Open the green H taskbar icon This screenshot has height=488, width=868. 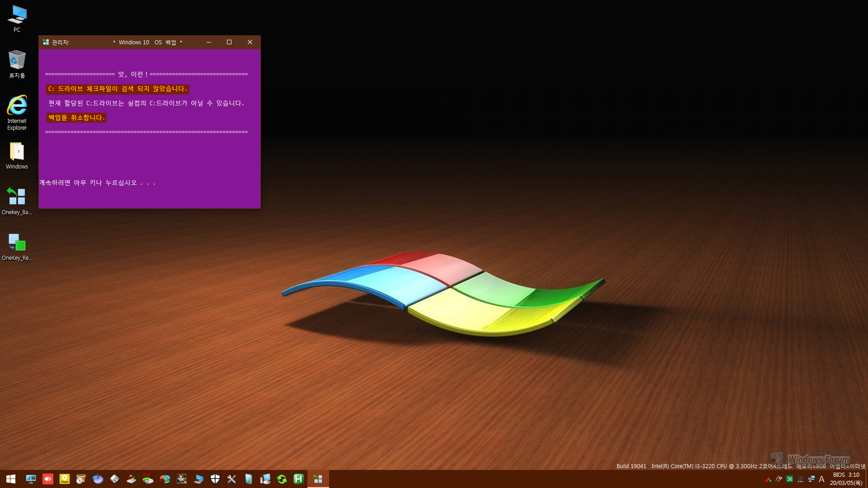pos(299,479)
